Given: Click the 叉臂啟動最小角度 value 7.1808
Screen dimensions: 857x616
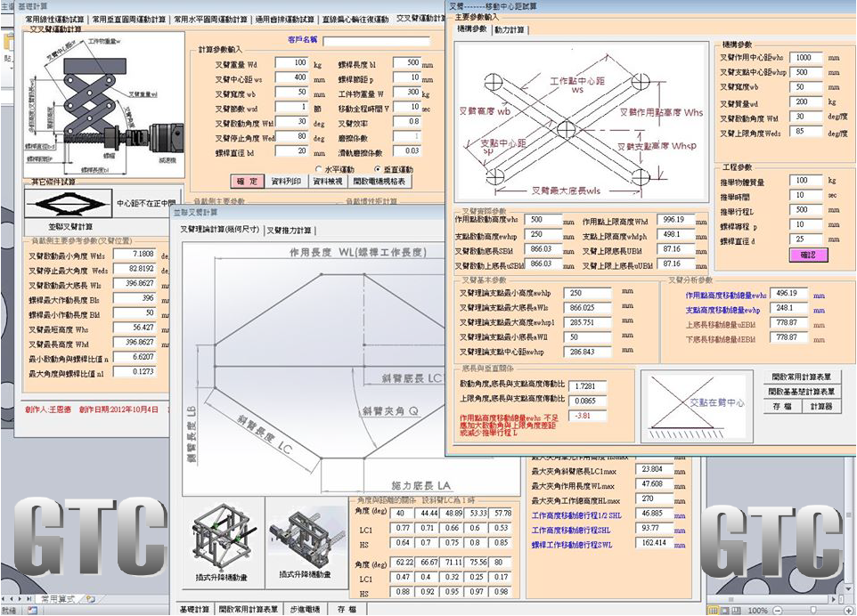Looking at the screenshot, I should [135, 255].
